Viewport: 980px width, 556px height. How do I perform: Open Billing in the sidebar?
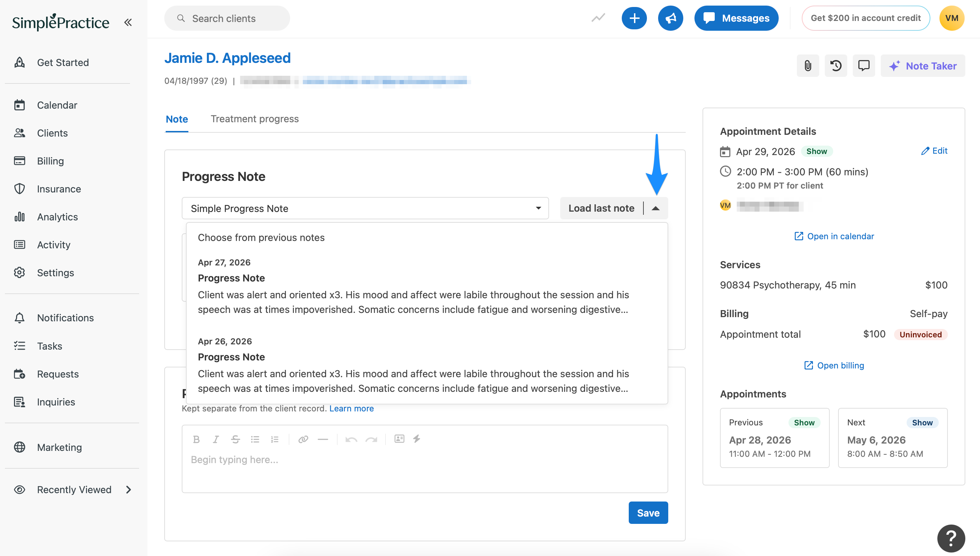(x=50, y=161)
